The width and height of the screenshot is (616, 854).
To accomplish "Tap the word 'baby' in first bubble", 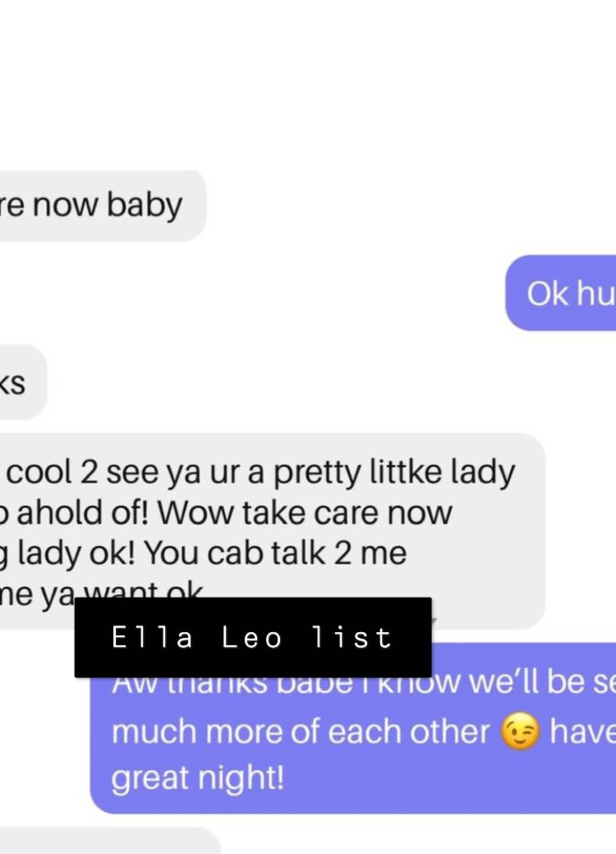I will coord(144,206).
